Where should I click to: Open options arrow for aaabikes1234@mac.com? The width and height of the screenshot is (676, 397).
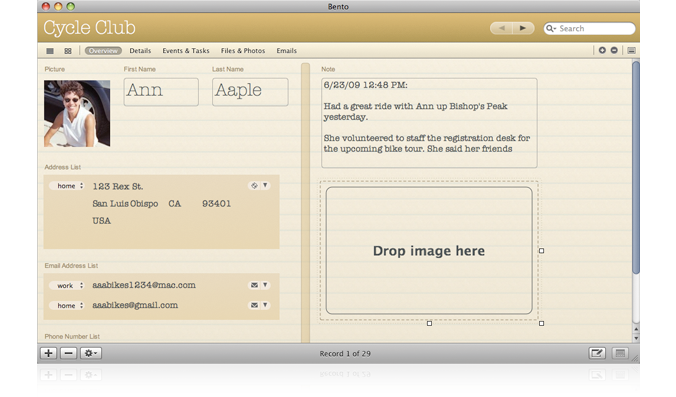coord(265,285)
